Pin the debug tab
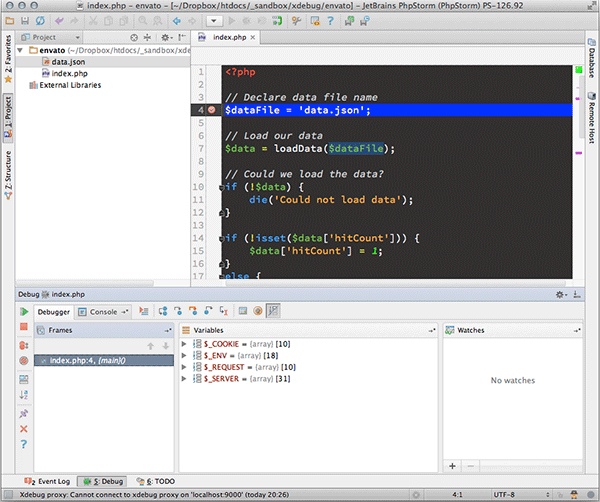 click(x=24, y=413)
